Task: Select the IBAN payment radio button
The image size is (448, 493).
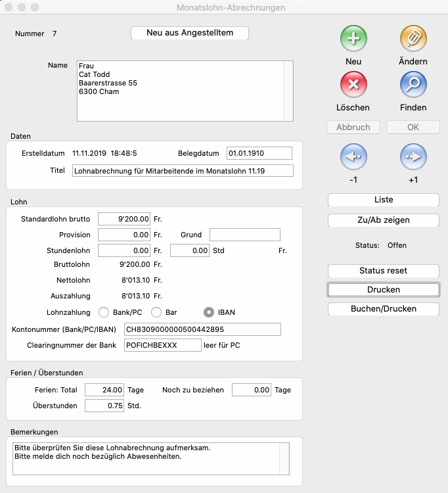Action: [x=209, y=312]
